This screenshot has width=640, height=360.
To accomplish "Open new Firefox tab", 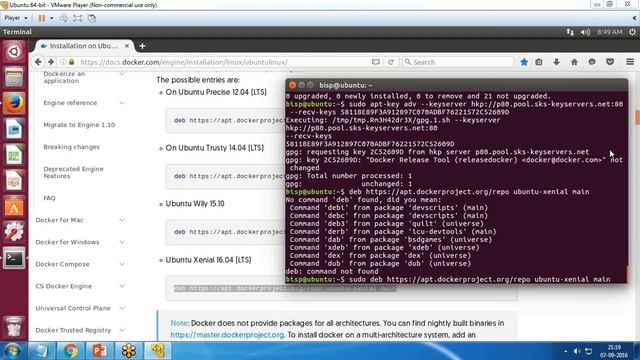I will [142, 46].
